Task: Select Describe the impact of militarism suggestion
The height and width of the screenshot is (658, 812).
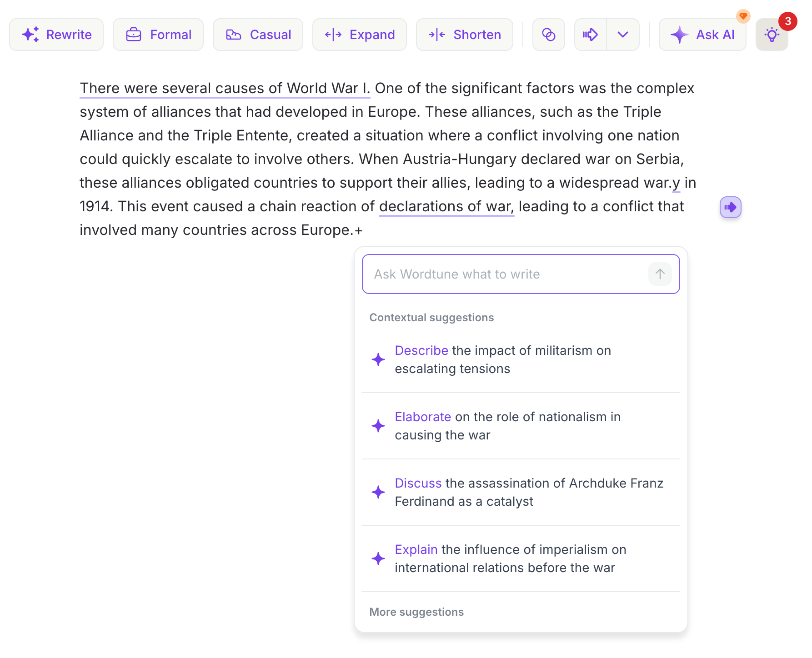Action: coord(521,359)
